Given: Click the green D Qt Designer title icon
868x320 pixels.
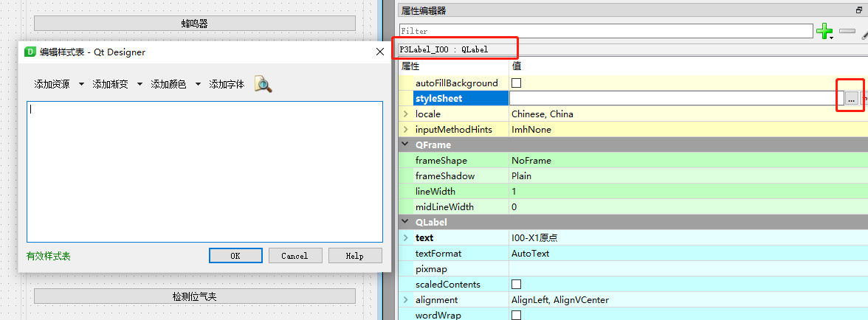Looking at the screenshot, I should pos(30,52).
